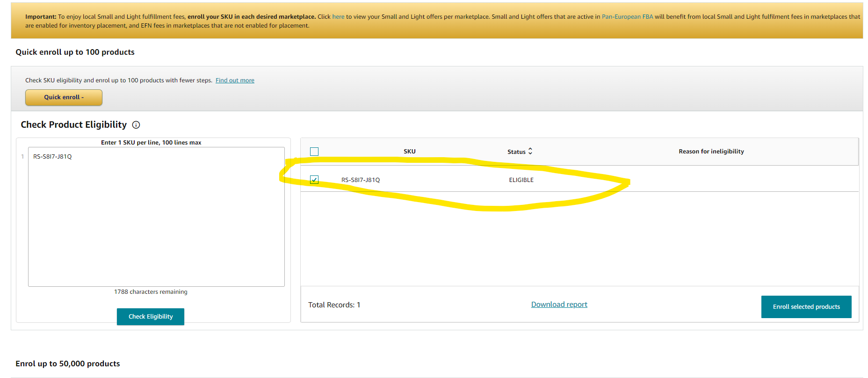The image size is (868, 378).
Task: Open the Pan-European FBA link
Action: click(627, 17)
